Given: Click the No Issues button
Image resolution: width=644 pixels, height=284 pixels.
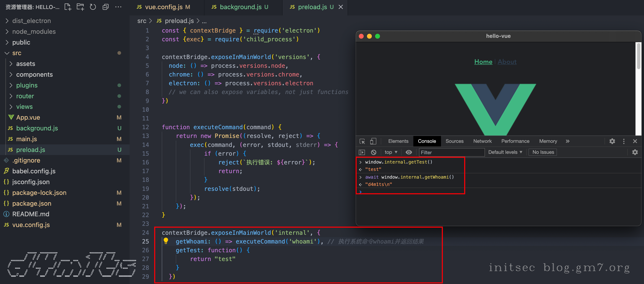Looking at the screenshot, I should 543,152.
